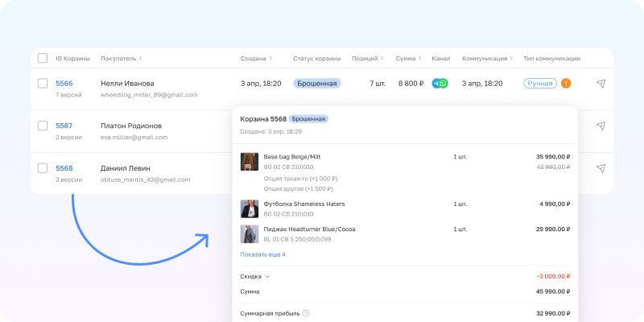Click the Показать еще 4 link
The height and width of the screenshot is (322, 644).
click(262, 254)
